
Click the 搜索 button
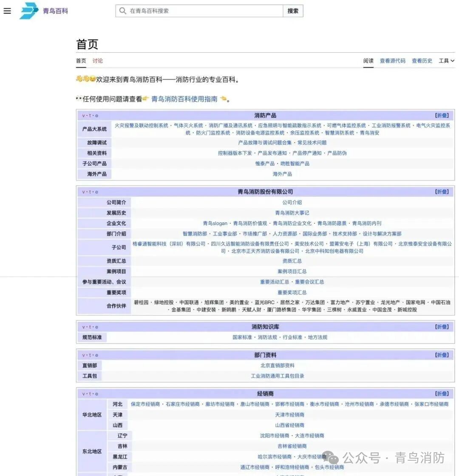pyautogui.click(x=293, y=11)
